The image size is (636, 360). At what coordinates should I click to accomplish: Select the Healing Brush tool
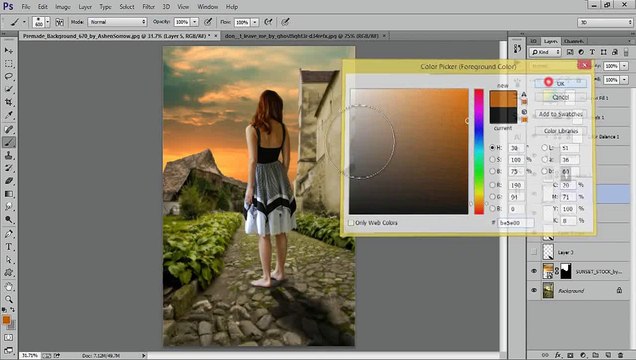click(9, 129)
